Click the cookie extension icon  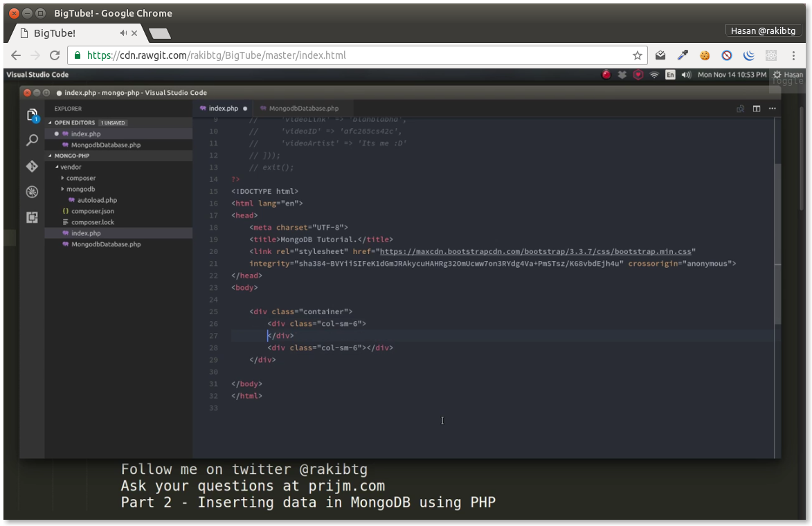tap(705, 55)
